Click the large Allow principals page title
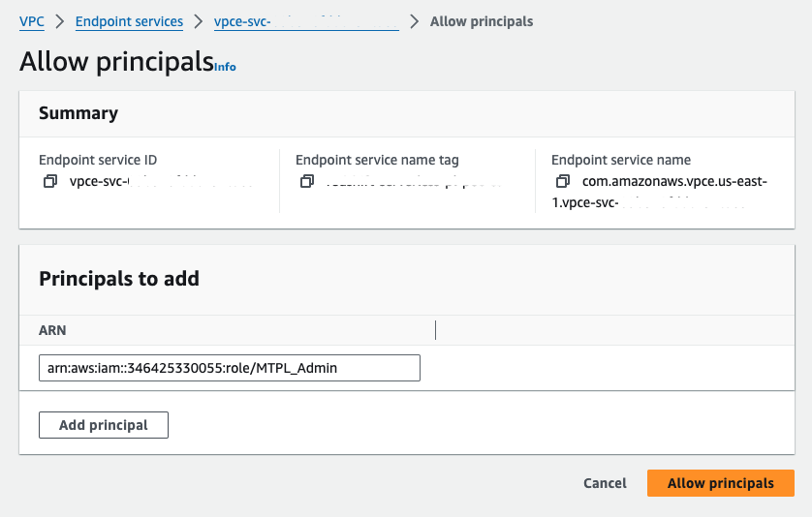Viewport: 812px width, 517px height. tap(115, 62)
